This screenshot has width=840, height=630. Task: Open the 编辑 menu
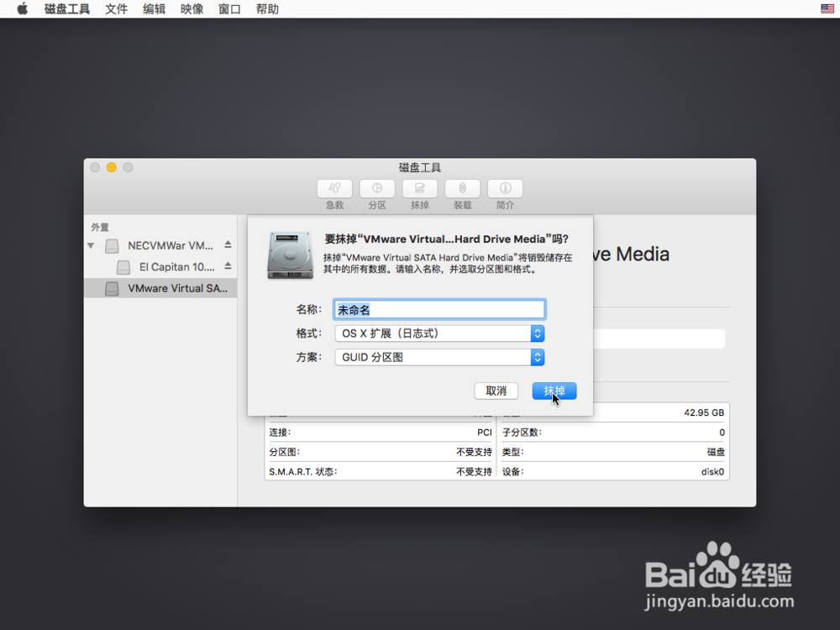154,9
